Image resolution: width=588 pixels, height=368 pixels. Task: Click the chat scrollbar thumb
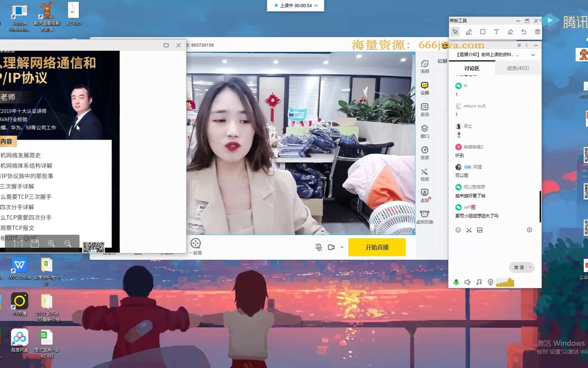tap(540, 206)
